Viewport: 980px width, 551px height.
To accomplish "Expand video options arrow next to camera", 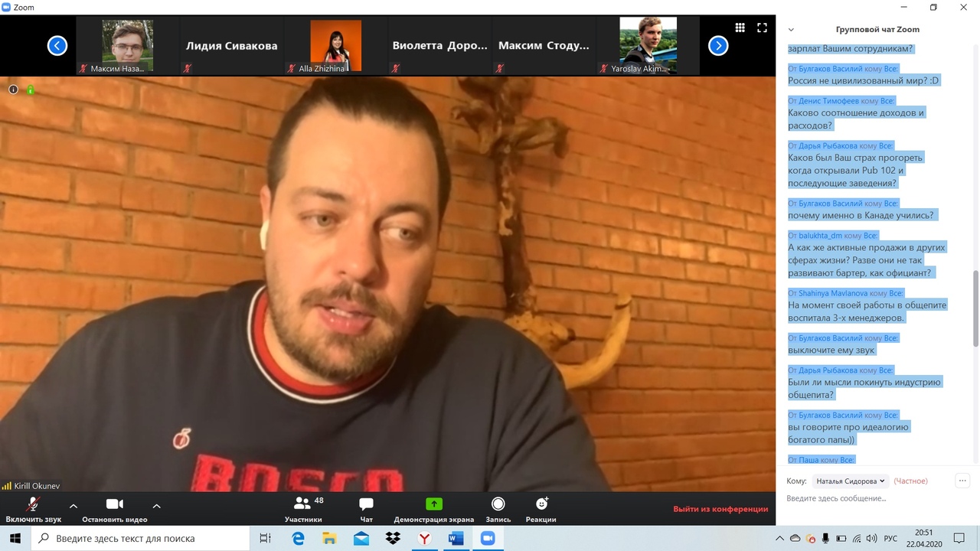I will (156, 506).
